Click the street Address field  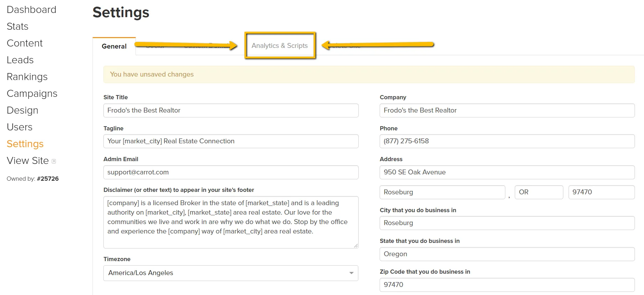coord(507,172)
